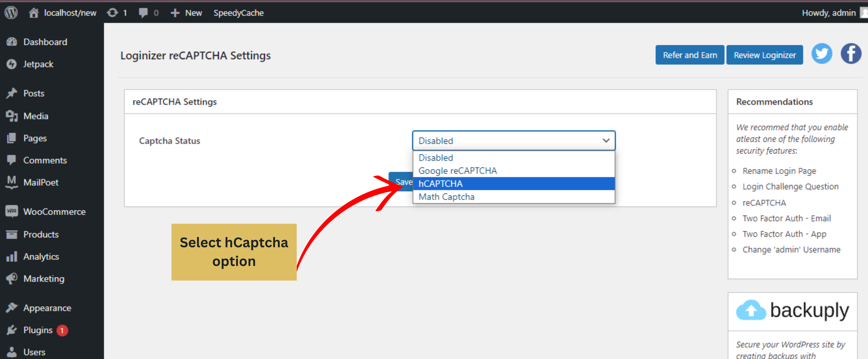Open Pages in the sidebar

pos(35,138)
